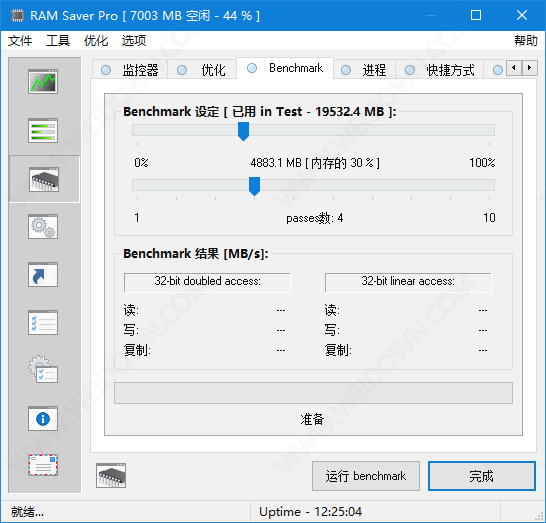The height and width of the screenshot is (523, 546).
Task: Click the memory percentage slider thumb
Action: pyautogui.click(x=243, y=131)
